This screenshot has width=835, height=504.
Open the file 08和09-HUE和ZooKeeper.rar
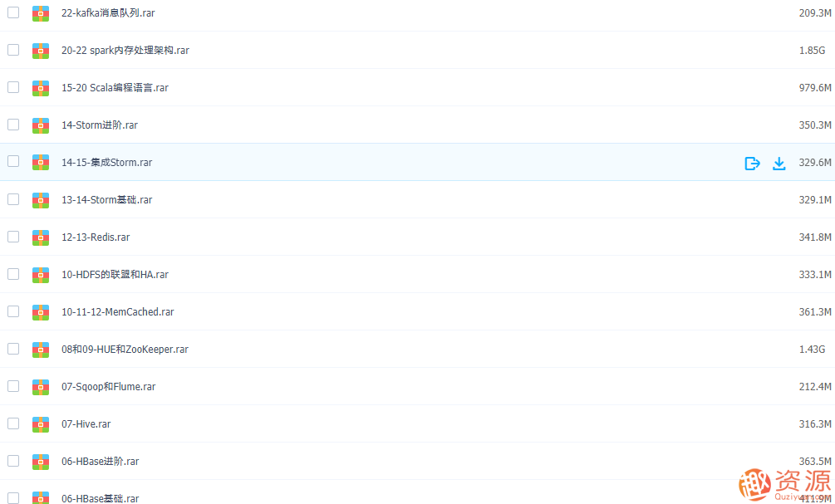point(125,350)
